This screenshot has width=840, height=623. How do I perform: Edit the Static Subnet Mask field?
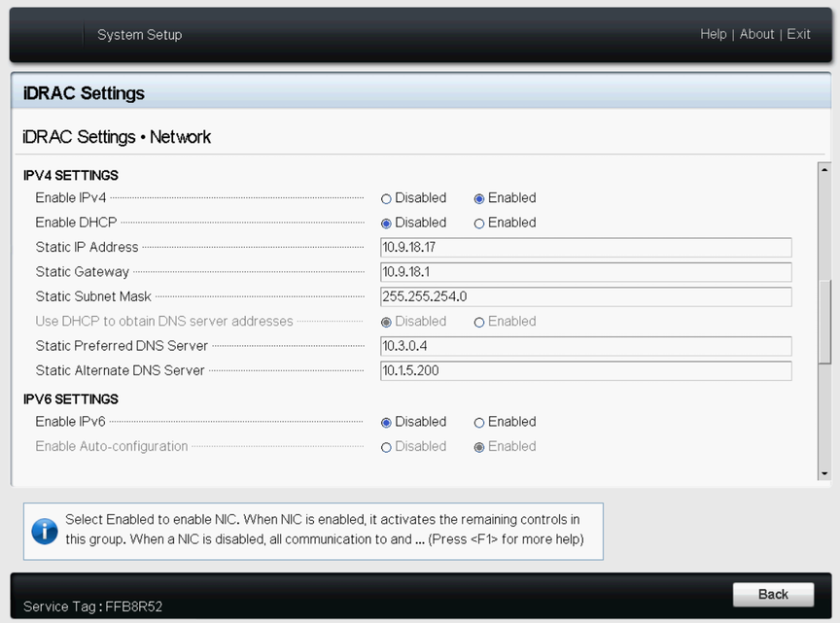pos(585,296)
